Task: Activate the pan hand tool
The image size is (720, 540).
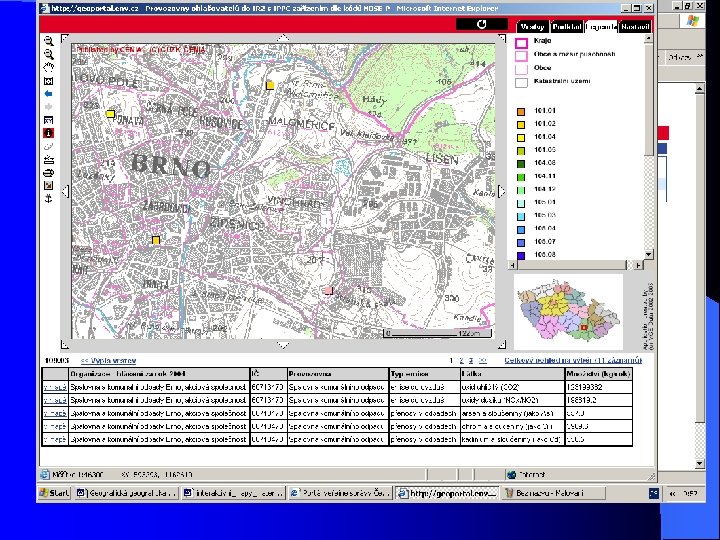Action: [49, 66]
